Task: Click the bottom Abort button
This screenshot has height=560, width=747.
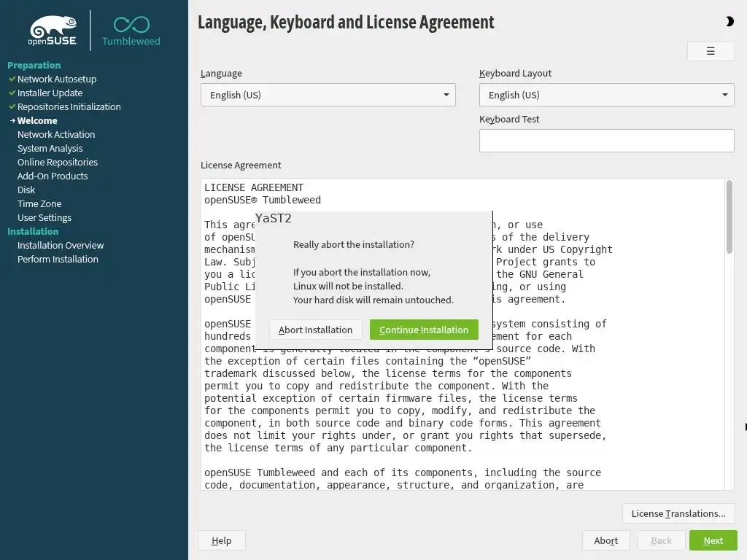Action: (x=606, y=540)
